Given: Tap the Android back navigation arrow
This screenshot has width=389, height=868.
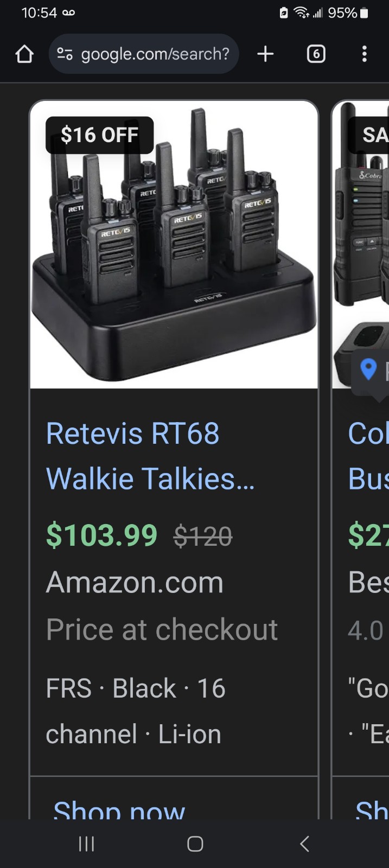Looking at the screenshot, I should click(304, 844).
